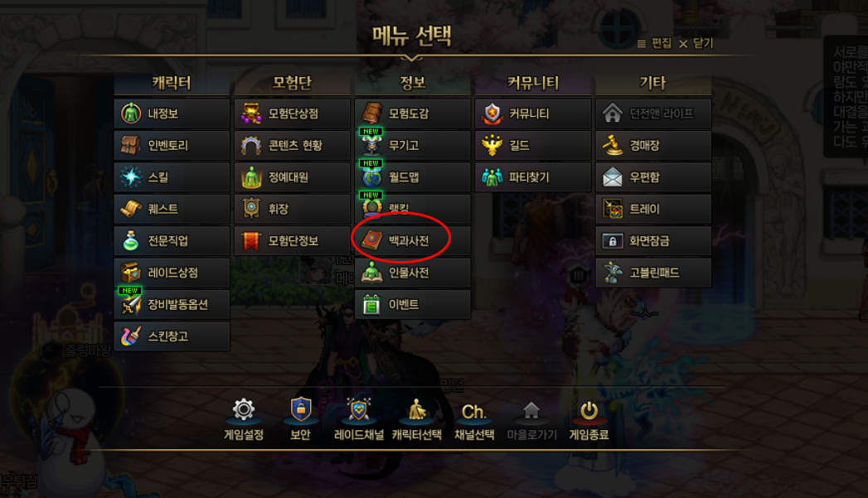This screenshot has height=498, width=868.
Task: Click the 게임종료 power icon
Action: pos(589,410)
